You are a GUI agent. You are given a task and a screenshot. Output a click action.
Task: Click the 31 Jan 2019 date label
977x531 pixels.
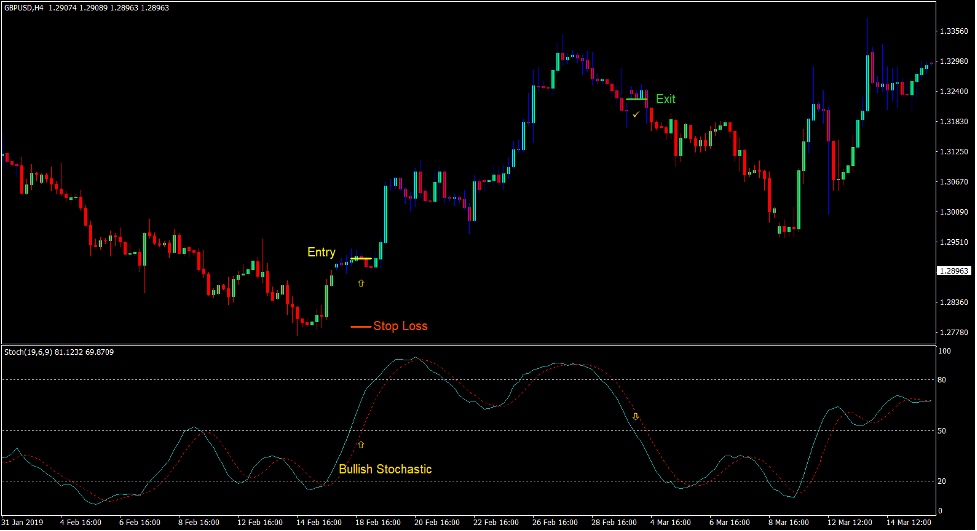pyautogui.click(x=24, y=522)
